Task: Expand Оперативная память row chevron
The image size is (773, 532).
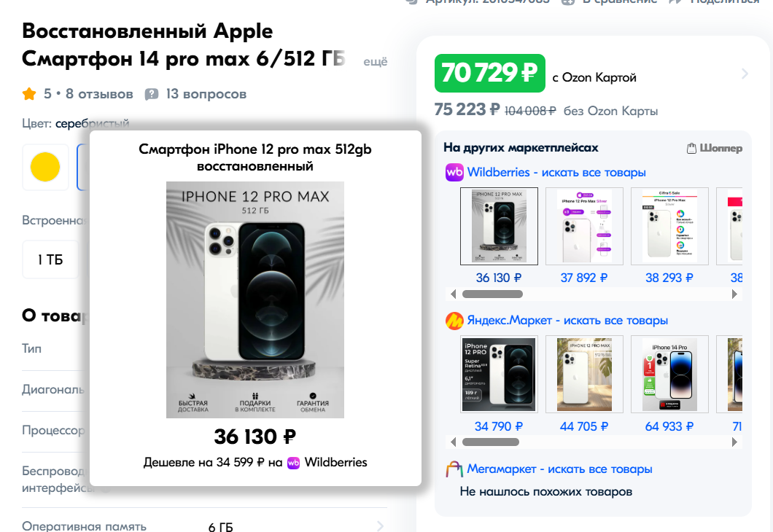Action: 380,526
